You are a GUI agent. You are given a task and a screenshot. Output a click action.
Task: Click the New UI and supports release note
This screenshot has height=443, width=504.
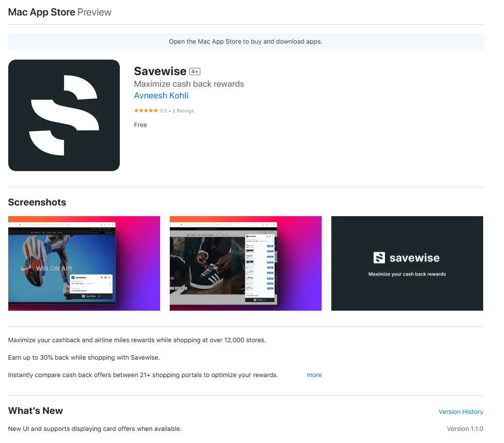[x=95, y=429]
